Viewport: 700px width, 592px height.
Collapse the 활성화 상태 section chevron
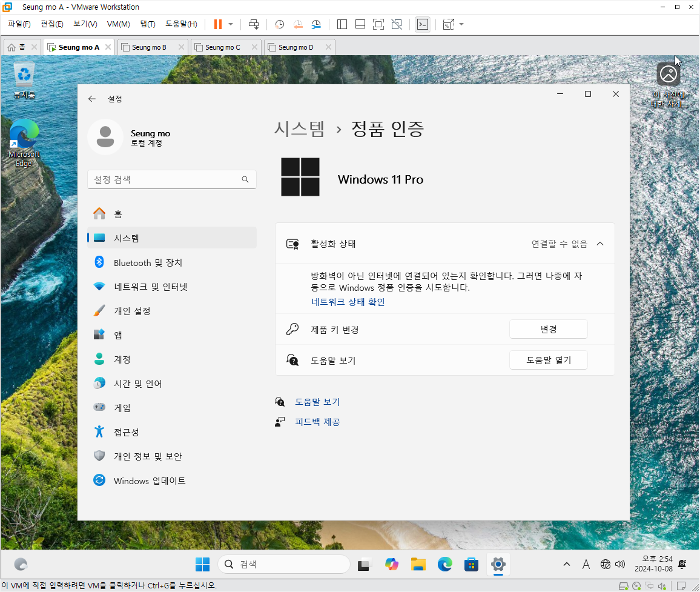tap(600, 244)
